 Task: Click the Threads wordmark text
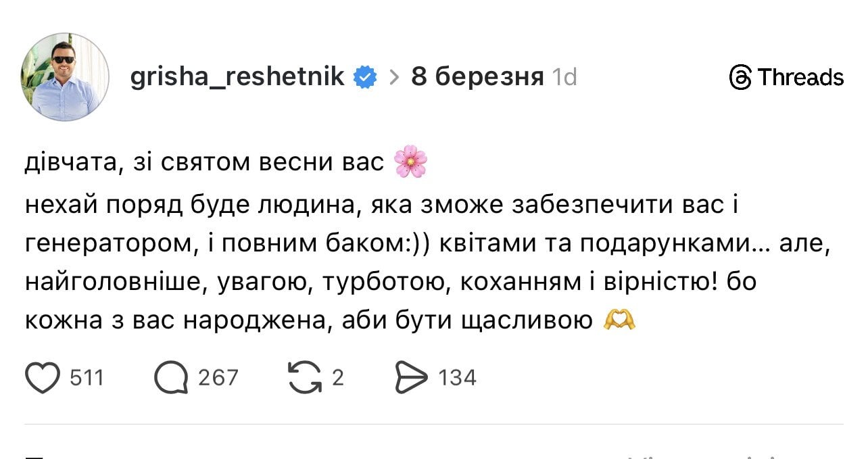[x=800, y=78]
